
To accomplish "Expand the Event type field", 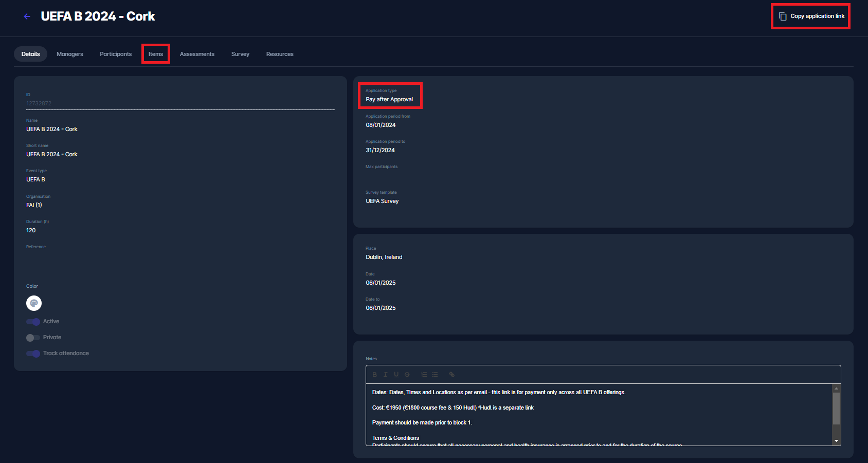I will [x=36, y=179].
